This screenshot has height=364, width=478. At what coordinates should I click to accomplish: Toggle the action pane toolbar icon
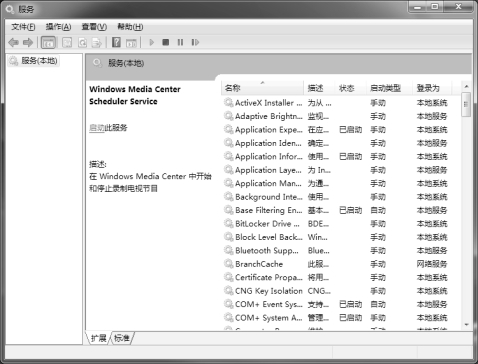point(131,42)
